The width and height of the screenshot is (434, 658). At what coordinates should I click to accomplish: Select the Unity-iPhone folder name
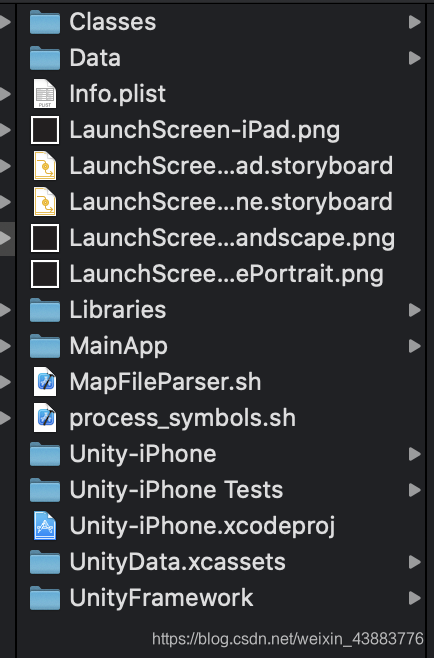pos(143,454)
